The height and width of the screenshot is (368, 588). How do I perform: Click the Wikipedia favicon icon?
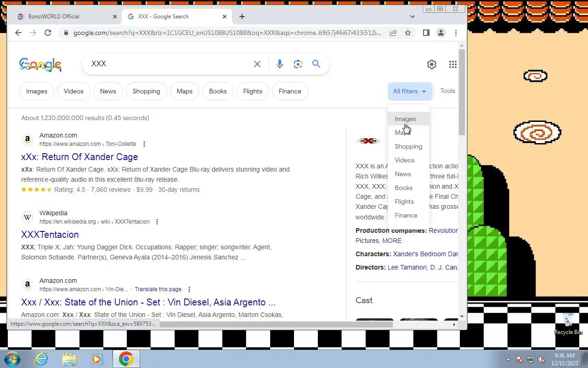point(28,217)
